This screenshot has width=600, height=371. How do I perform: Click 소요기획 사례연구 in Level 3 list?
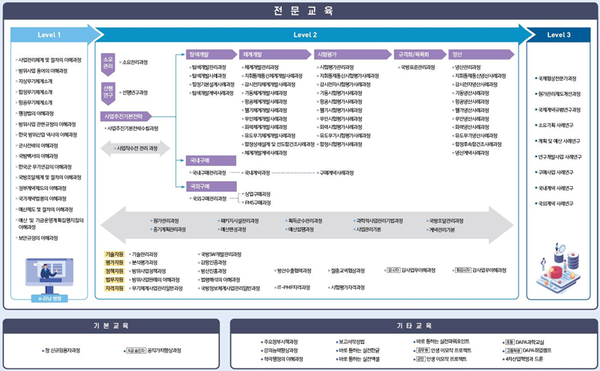[556, 125]
